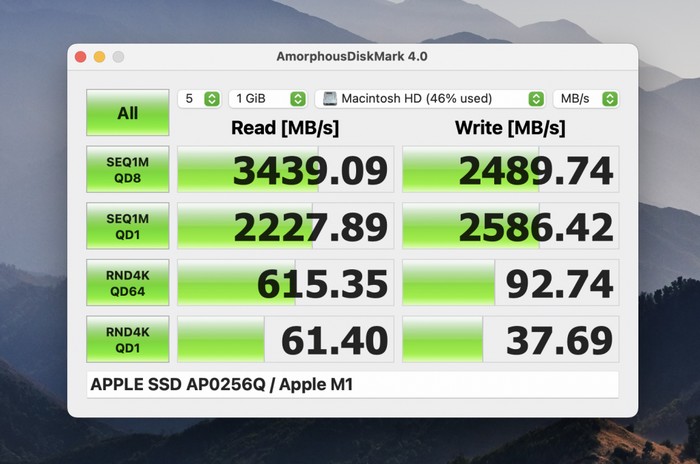Image resolution: width=700 pixels, height=464 pixels.
Task: Click the AmorphousDiskMark 4.0 window title
Action: (352, 57)
